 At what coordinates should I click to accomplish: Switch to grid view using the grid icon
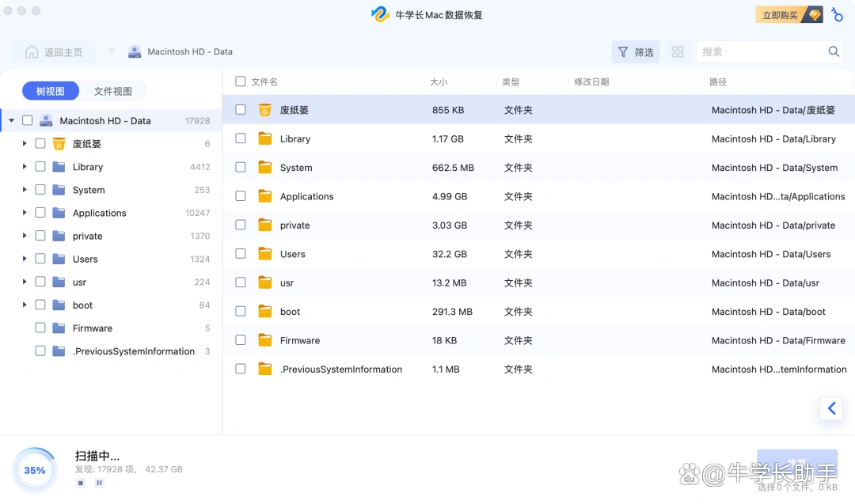[677, 51]
